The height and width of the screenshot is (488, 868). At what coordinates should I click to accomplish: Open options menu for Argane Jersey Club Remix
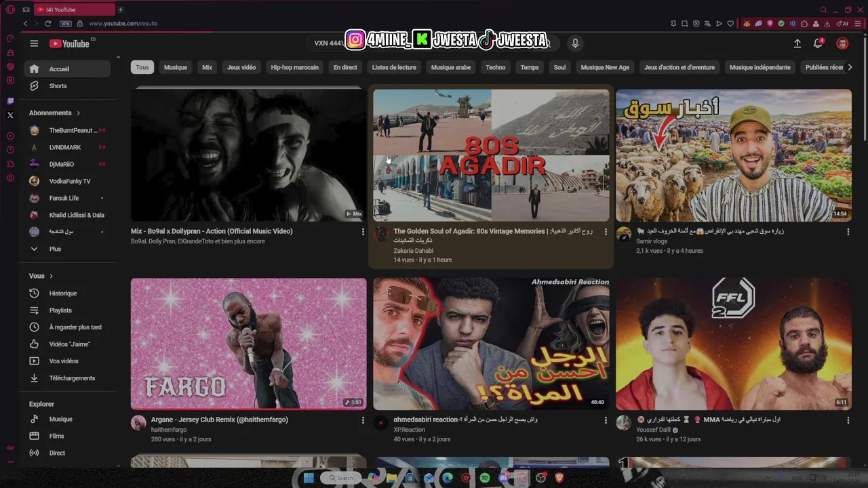(363, 420)
